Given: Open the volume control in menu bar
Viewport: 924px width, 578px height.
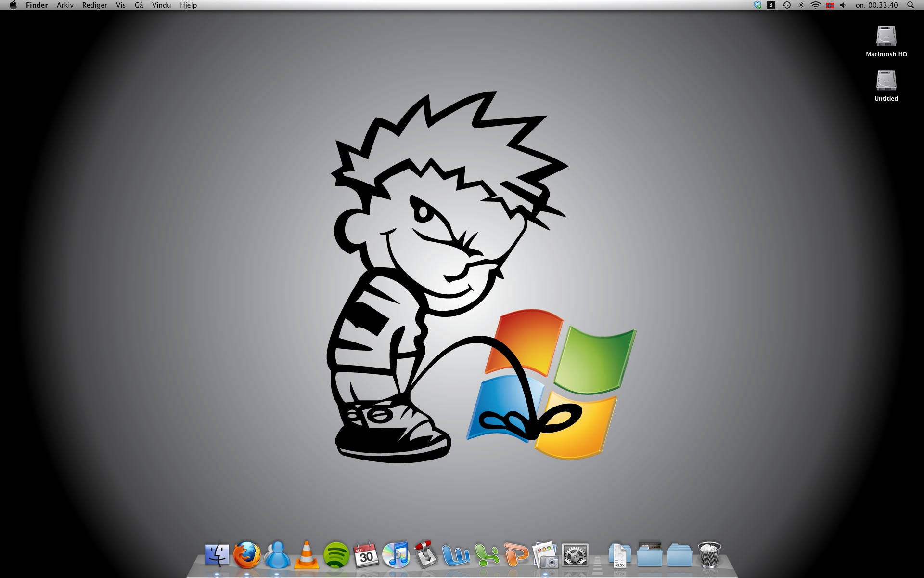Looking at the screenshot, I should [843, 5].
